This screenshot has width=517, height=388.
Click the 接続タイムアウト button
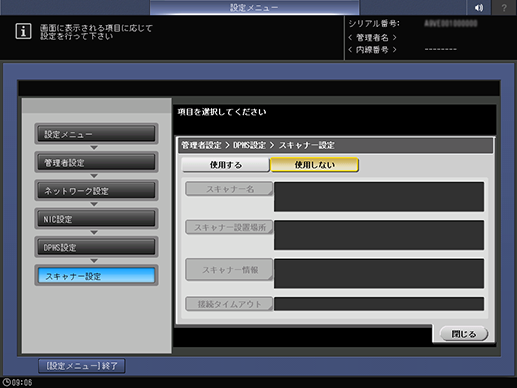[229, 304]
